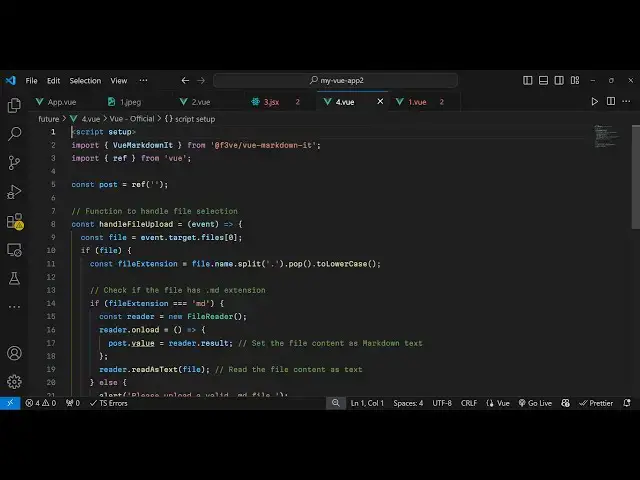Open 4.vue breadcrumb dropdown
Screen dimensions: 640x480
pyautogui.click(x=90, y=119)
